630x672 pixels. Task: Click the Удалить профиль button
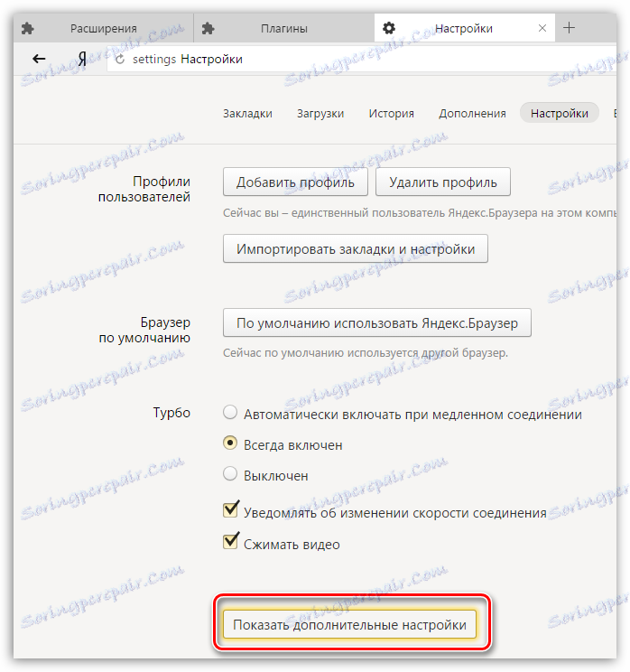[x=443, y=182]
